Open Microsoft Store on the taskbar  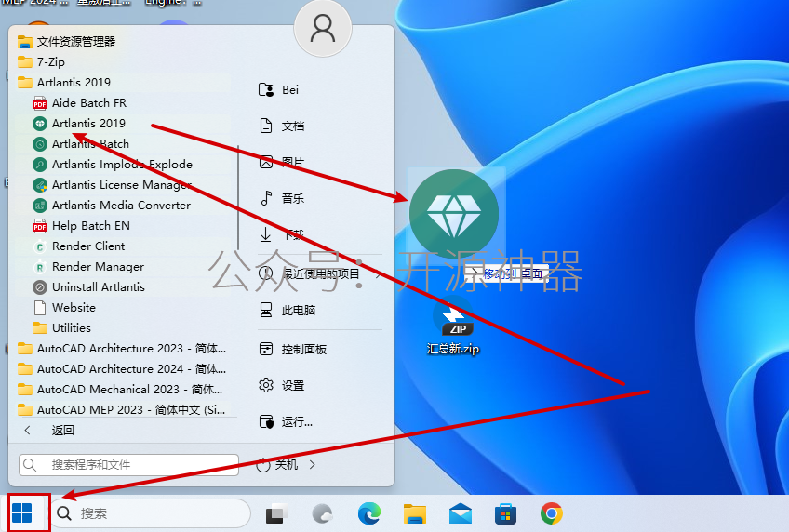(506, 513)
